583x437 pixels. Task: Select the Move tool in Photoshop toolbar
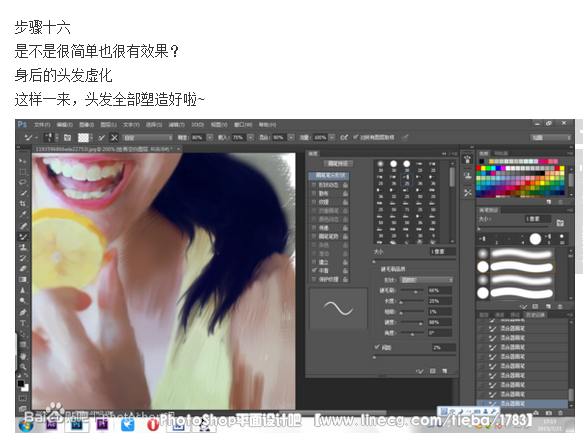[23, 161]
